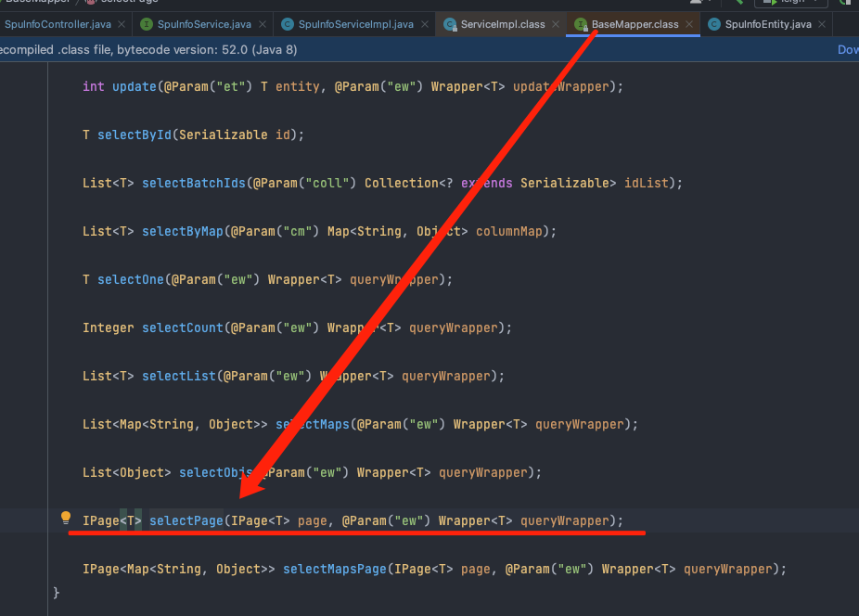Click the class icon on SpuInfoEntity.java tab
This screenshot has width=859, height=616.
tap(714, 24)
